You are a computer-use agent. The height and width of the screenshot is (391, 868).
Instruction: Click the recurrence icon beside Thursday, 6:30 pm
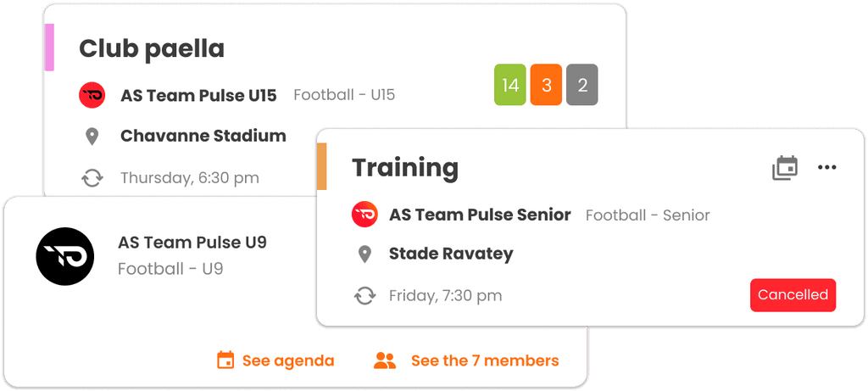tap(92, 178)
